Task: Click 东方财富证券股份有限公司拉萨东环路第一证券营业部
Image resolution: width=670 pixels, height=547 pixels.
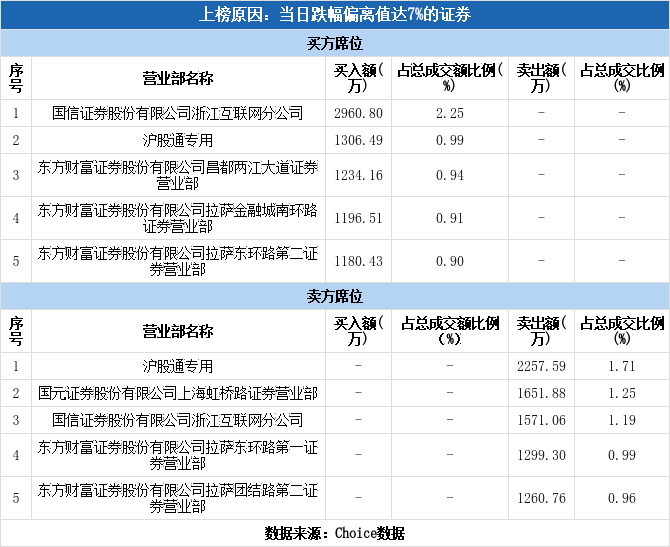Action: [x=178, y=455]
